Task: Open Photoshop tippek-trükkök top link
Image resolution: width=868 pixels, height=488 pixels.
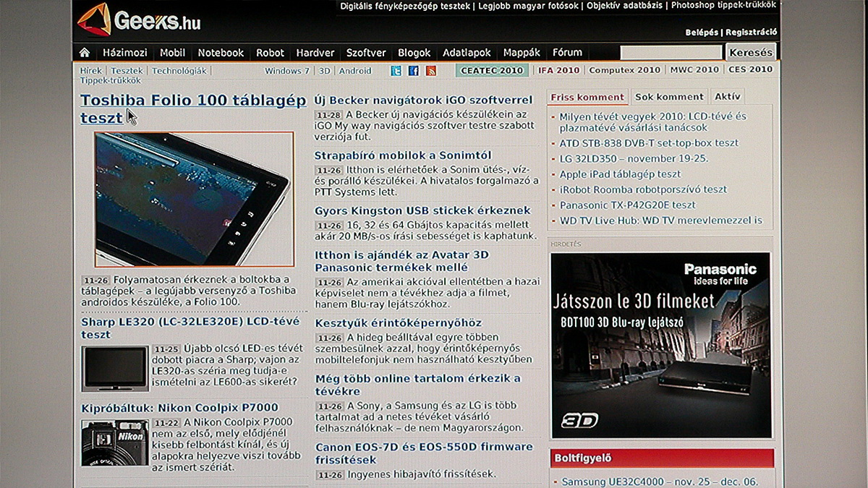Action: pyautogui.click(x=724, y=6)
